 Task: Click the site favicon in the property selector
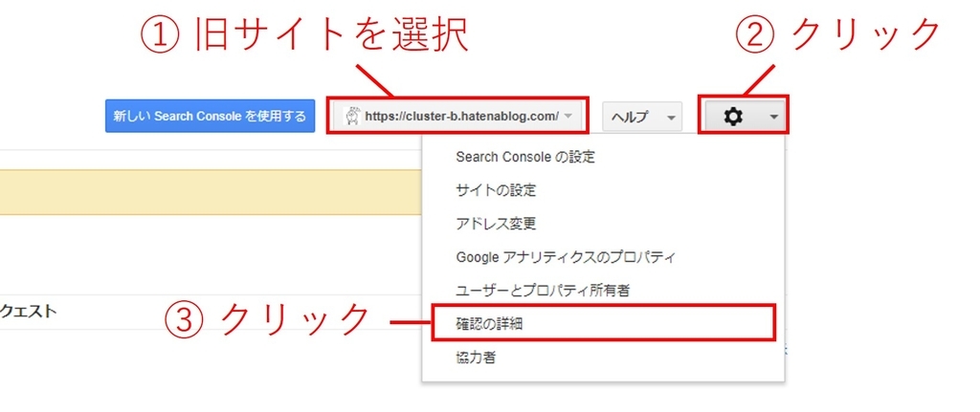tap(352, 116)
